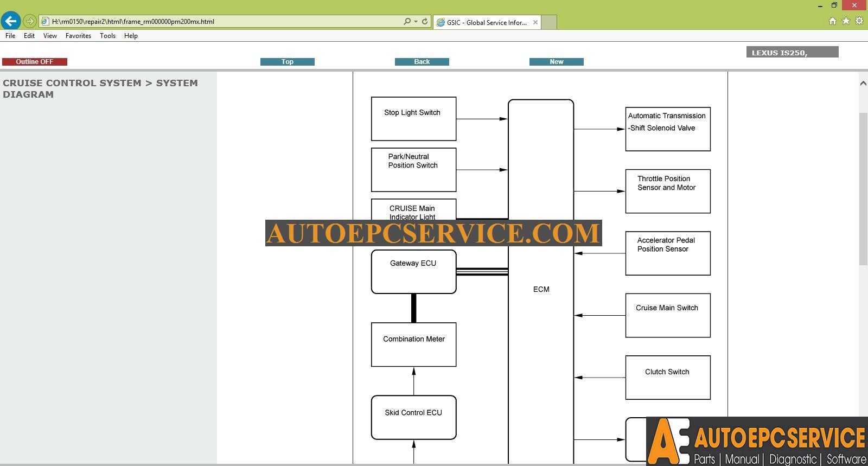Click the browser Forward arrow button
The width and height of the screenshot is (868, 466).
30,21
